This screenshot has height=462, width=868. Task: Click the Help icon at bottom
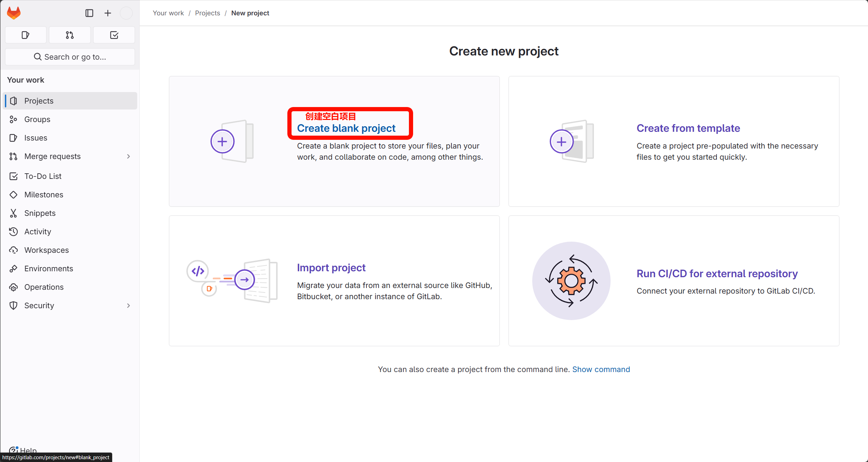click(14, 450)
